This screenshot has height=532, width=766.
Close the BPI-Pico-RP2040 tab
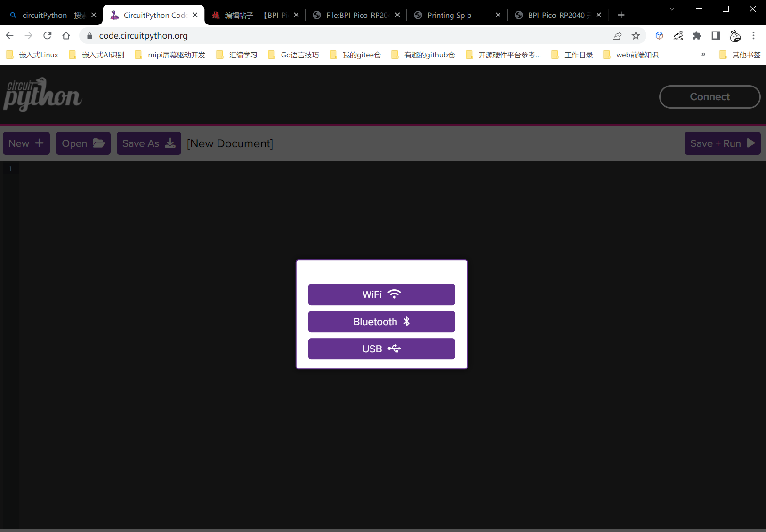(x=598, y=15)
